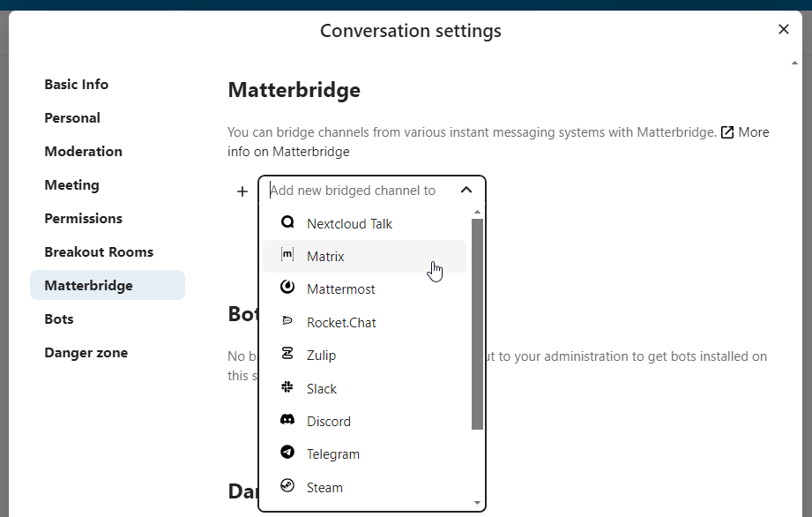
Task: Click the Matrix logo icon
Action: [287, 256]
